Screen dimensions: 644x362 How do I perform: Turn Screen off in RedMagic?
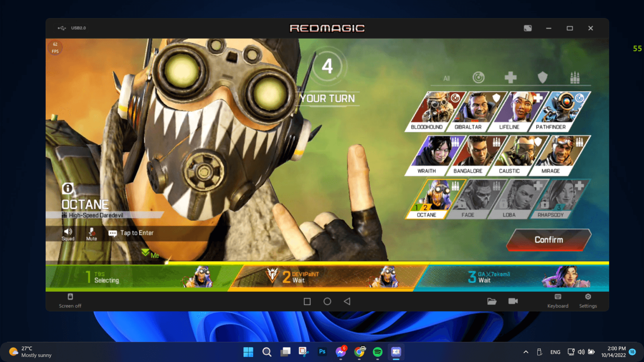(x=70, y=301)
